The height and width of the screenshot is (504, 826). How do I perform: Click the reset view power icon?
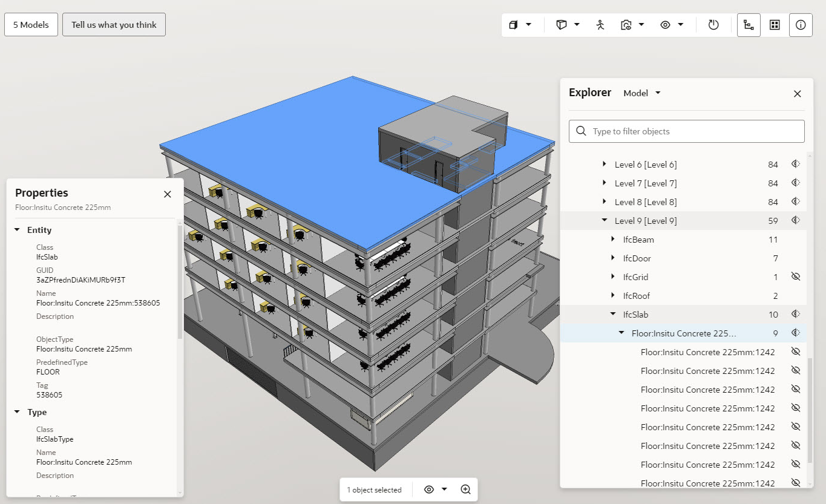713,25
